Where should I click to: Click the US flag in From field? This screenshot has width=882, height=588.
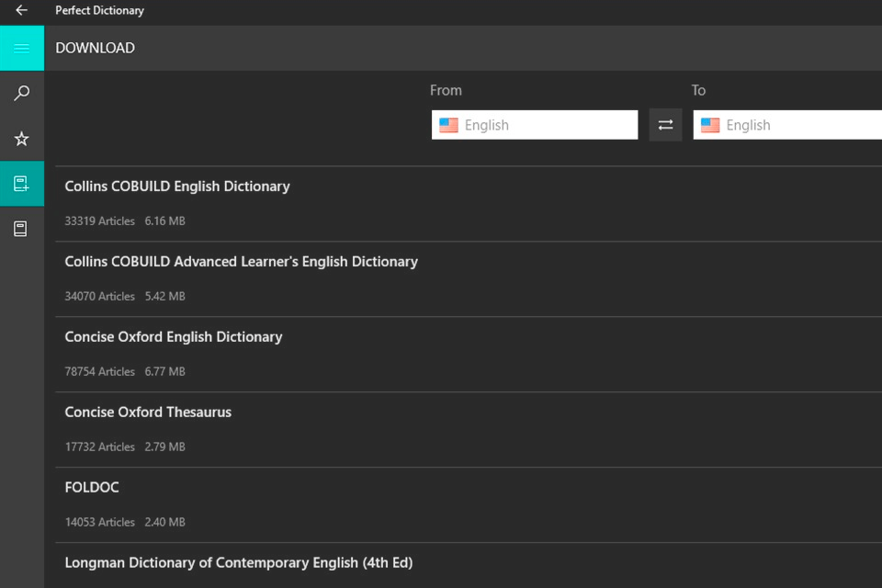[448, 125]
